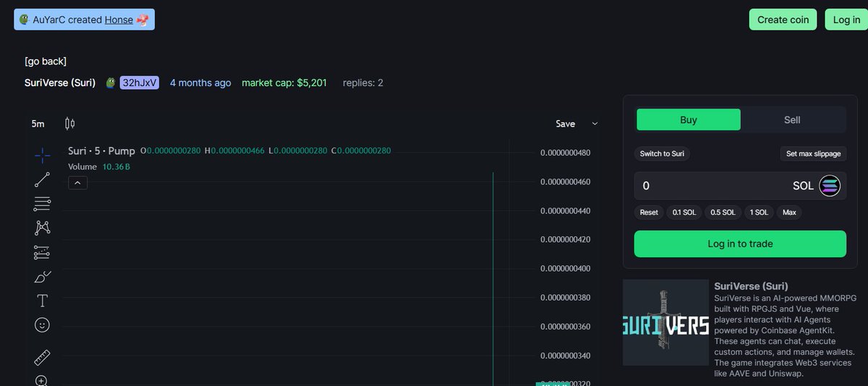
Task: Click the Volume 10.36B indicator label
Action: (99, 167)
